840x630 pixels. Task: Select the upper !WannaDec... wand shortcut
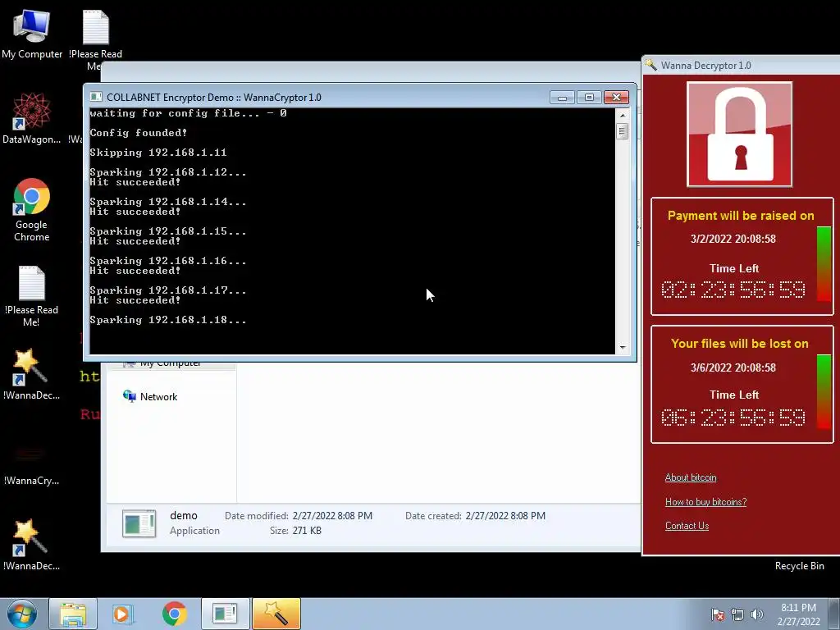click(x=32, y=374)
